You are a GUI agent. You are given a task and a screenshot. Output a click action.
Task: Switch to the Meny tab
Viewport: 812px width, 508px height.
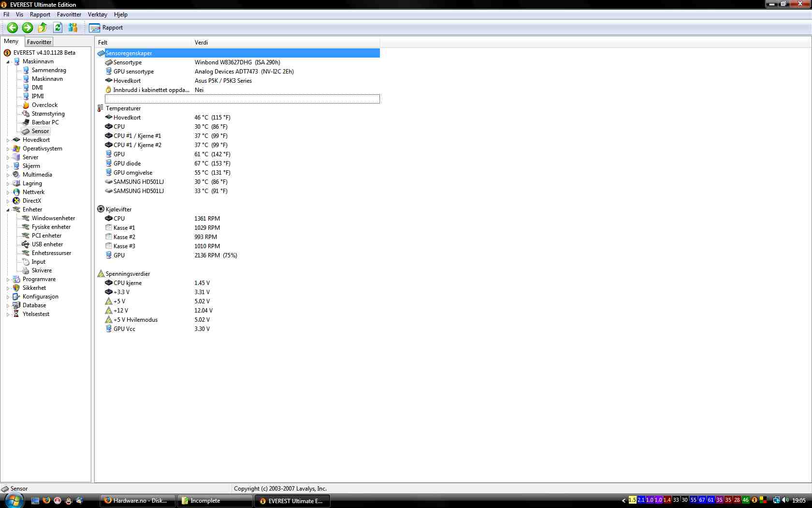[x=11, y=42]
